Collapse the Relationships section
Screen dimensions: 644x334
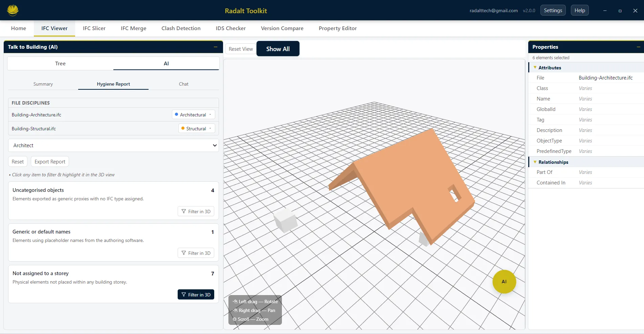[535, 162]
